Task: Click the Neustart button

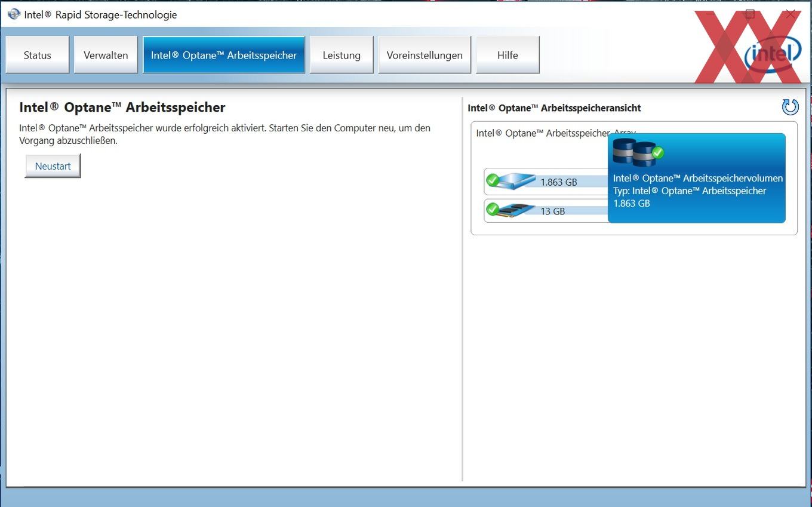Action: [x=53, y=166]
